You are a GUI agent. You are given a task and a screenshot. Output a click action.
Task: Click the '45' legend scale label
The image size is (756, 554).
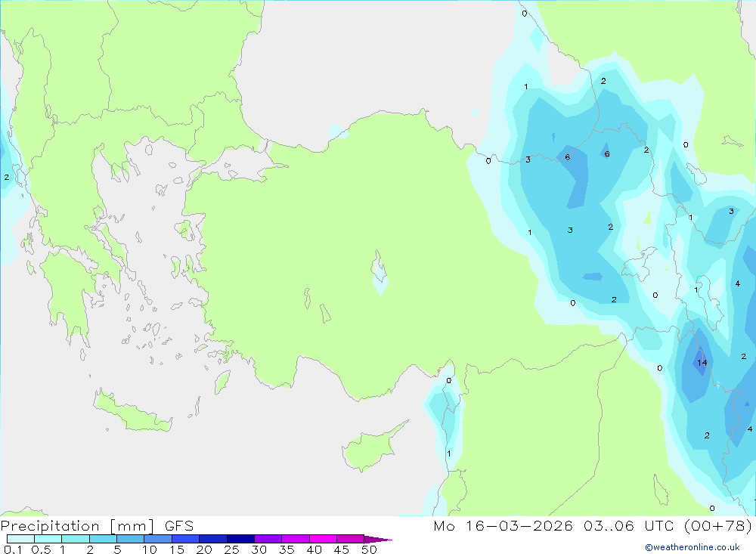(342, 549)
